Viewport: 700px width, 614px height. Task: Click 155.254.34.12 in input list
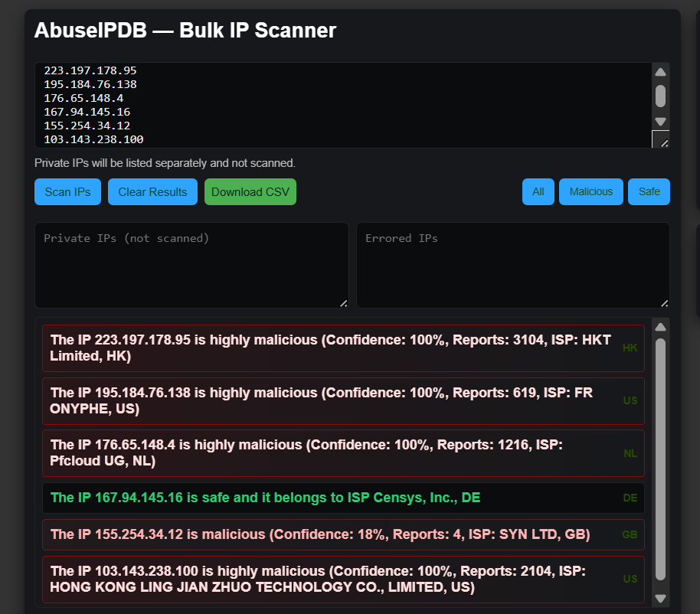click(87, 126)
